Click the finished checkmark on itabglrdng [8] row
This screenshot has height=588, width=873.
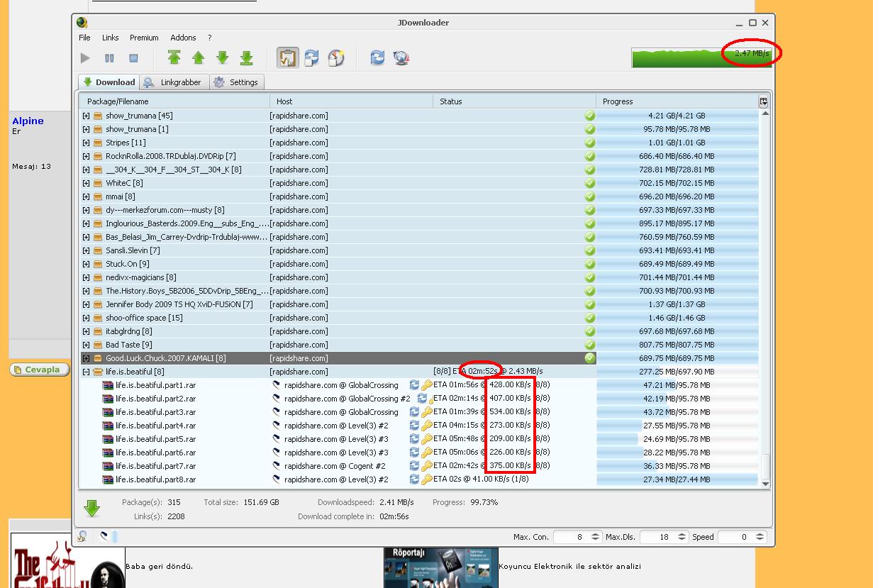tap(589, 331)
